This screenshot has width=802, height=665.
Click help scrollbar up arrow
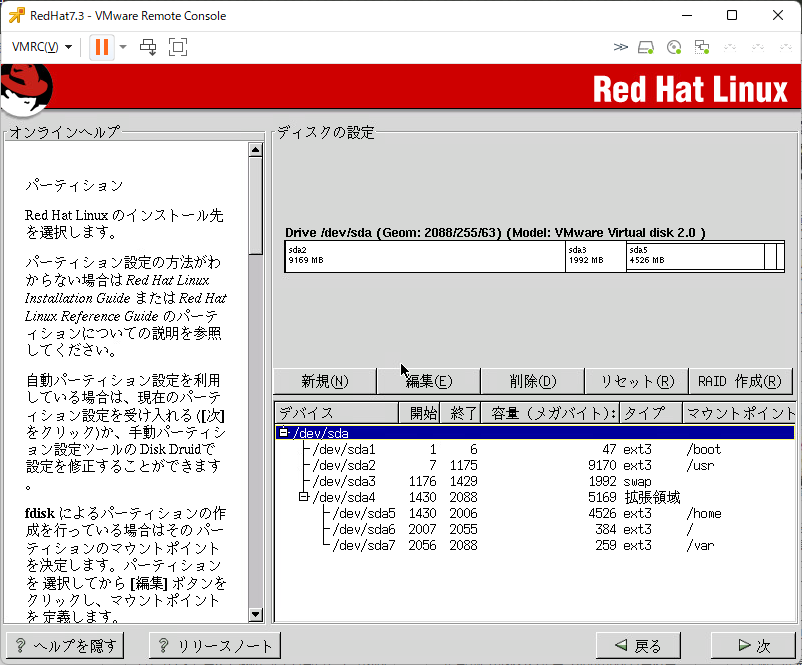(255, 149)
